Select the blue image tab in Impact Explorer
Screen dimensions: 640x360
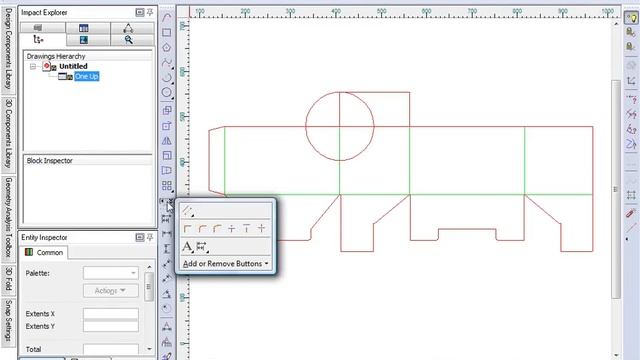88,40
